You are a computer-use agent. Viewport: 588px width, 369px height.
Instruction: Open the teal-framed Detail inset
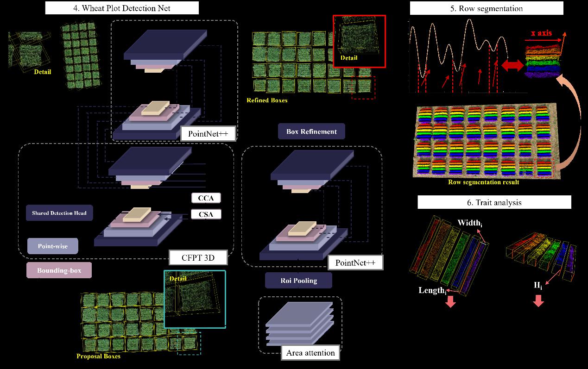point(195,300)
